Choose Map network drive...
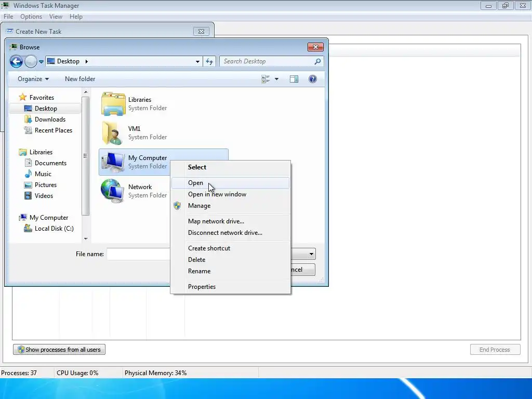532x399 pixels. [x=230, y=221]
